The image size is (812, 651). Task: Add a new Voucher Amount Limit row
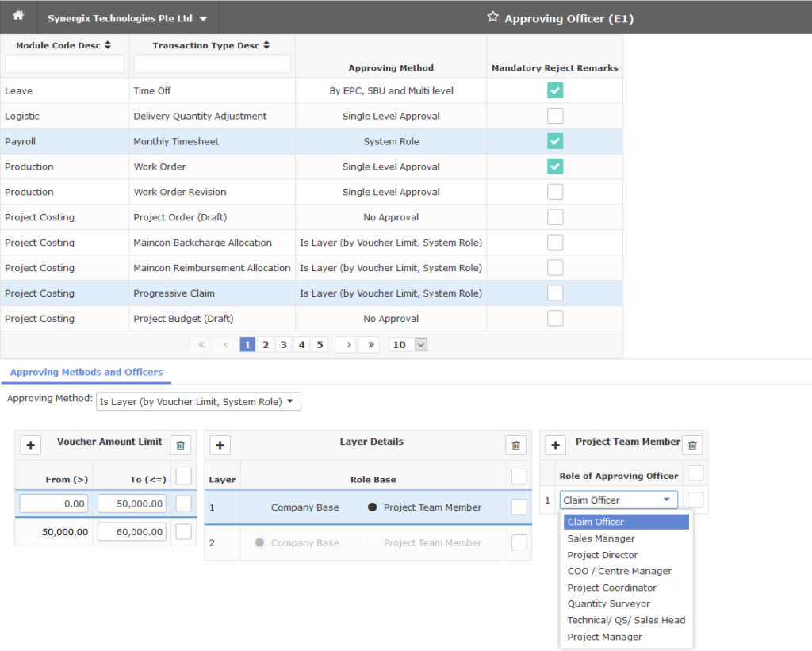pos(30,445)
